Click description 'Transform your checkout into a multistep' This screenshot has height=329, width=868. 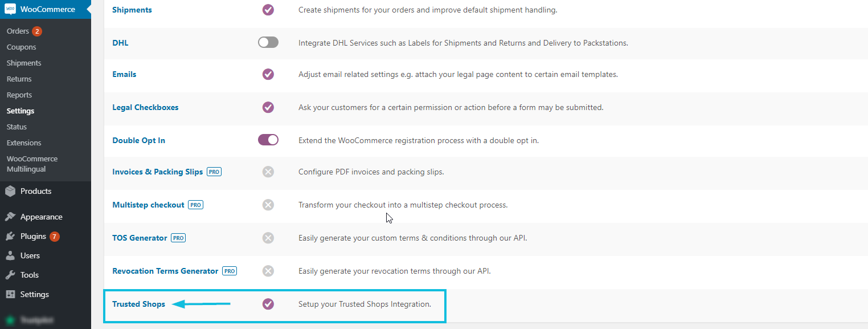tap(403, 205)
